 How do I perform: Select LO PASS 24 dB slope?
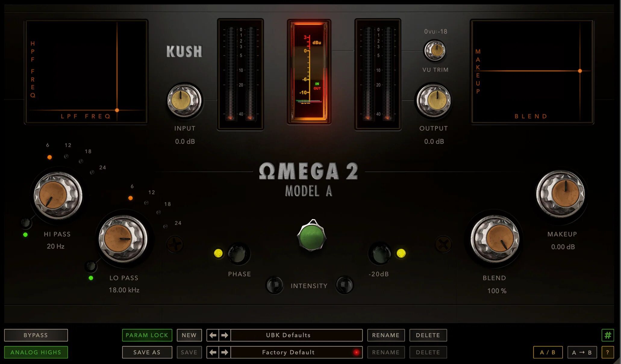pyautogui.click(x=165, y=226)
